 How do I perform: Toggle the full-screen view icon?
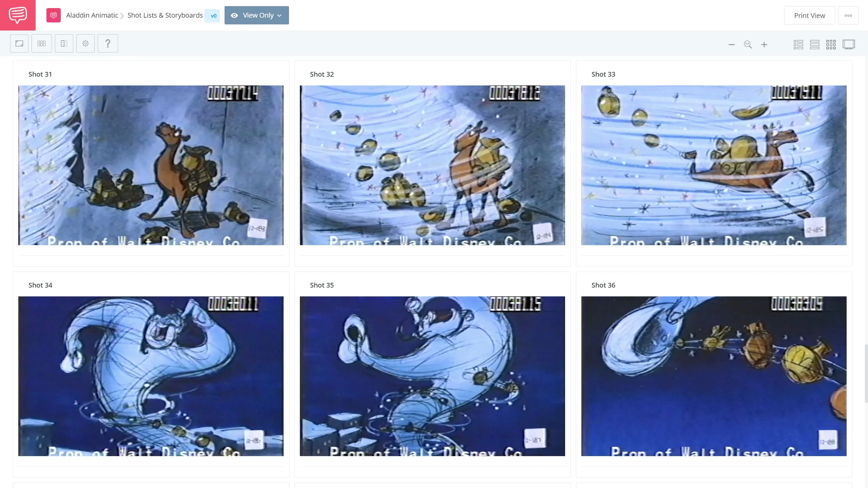pos(849,45)
